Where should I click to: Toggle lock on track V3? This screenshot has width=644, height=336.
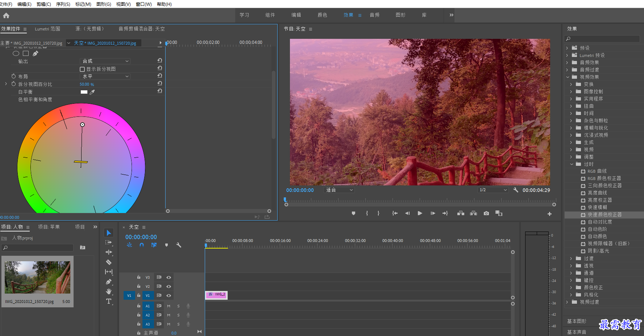point(138,277)
